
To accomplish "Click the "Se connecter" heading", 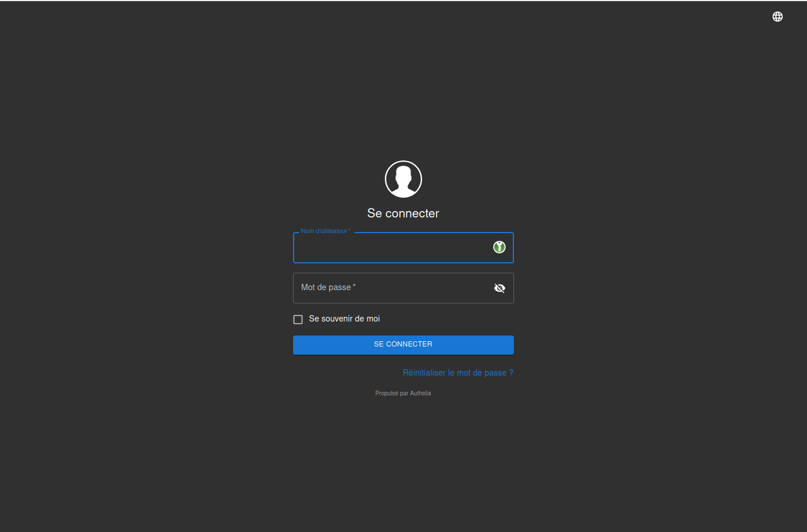I will tap(403, 213).
